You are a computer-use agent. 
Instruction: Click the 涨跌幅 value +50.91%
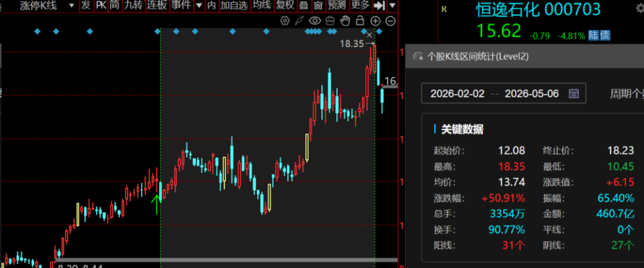[x=503, y=198]
